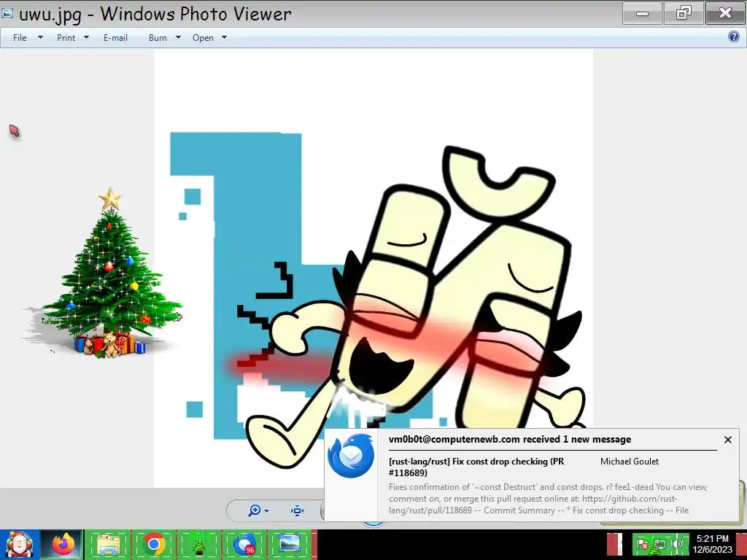
Task: Restore down the Photo Viewer window
Action: tap(683, 13)
